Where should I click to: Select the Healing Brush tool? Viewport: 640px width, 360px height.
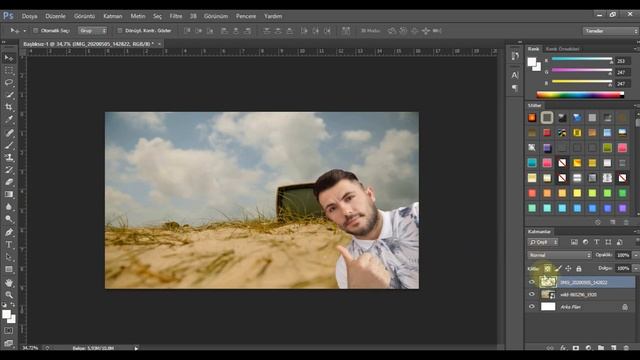coord(9,132)
